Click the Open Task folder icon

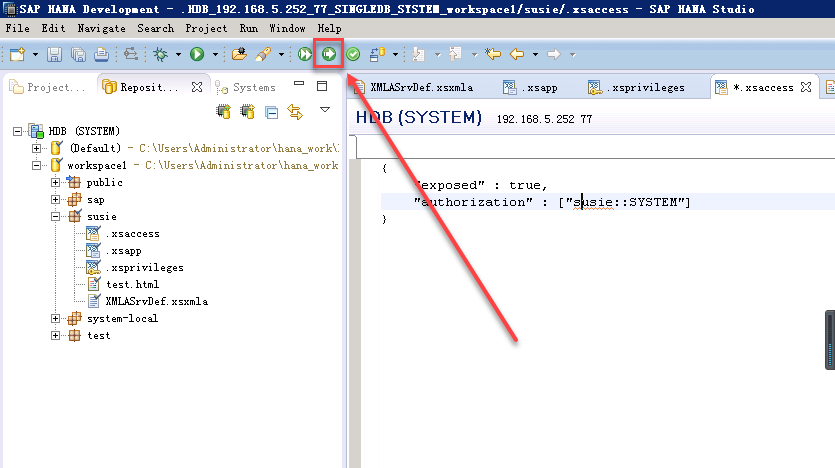[239, 54]
